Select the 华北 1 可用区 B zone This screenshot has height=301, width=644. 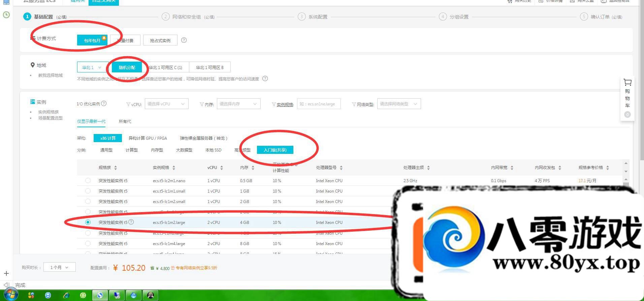(210, 67)
